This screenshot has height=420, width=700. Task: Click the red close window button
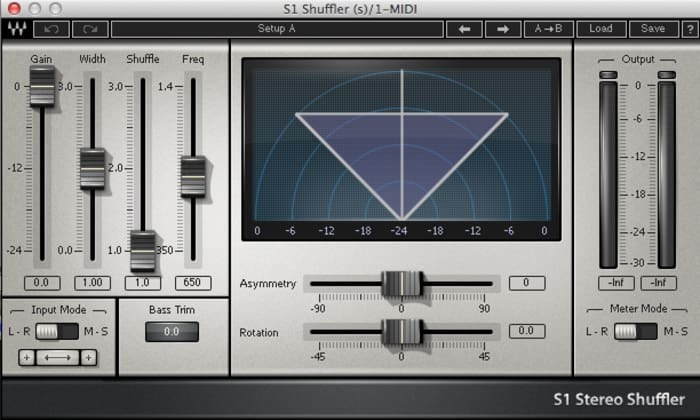(14, 8)
